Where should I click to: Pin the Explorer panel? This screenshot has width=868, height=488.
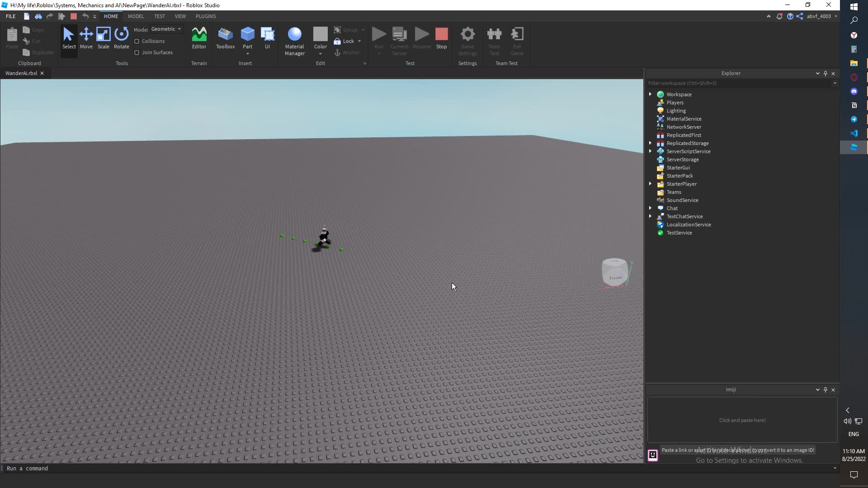point(826,73)
